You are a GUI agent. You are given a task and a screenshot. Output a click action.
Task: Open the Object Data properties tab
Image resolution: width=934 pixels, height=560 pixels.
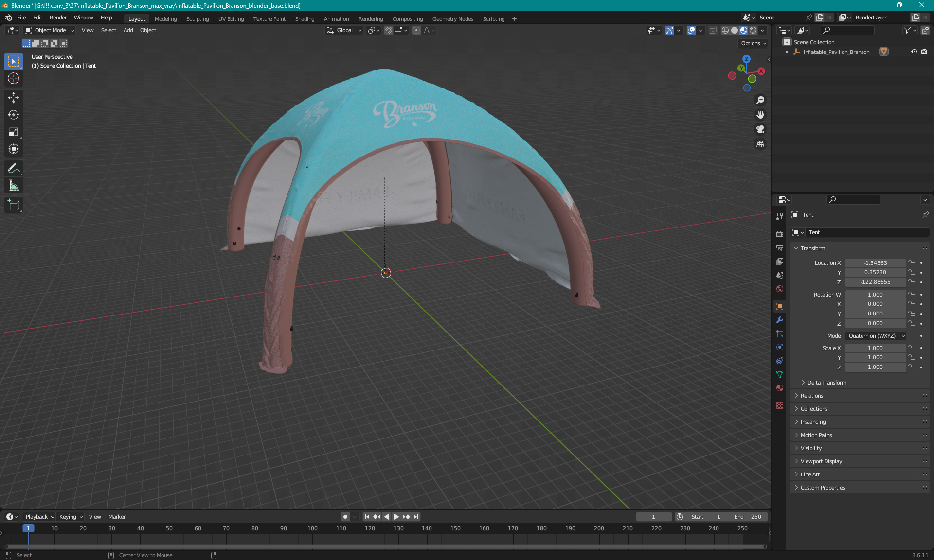[780, 374]
